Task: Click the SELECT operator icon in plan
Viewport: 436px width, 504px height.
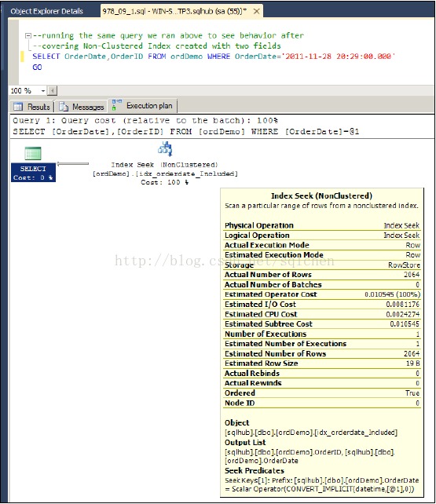Action: click(x=33, y=153)
